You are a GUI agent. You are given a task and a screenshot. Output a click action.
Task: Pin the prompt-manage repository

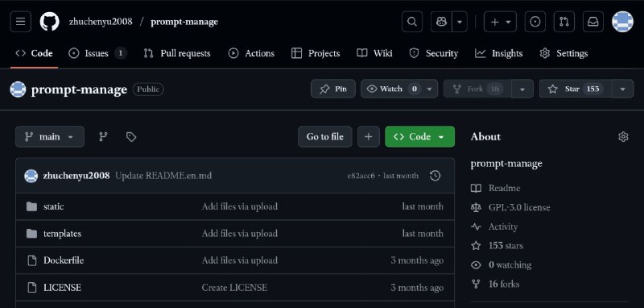[333, 89]
